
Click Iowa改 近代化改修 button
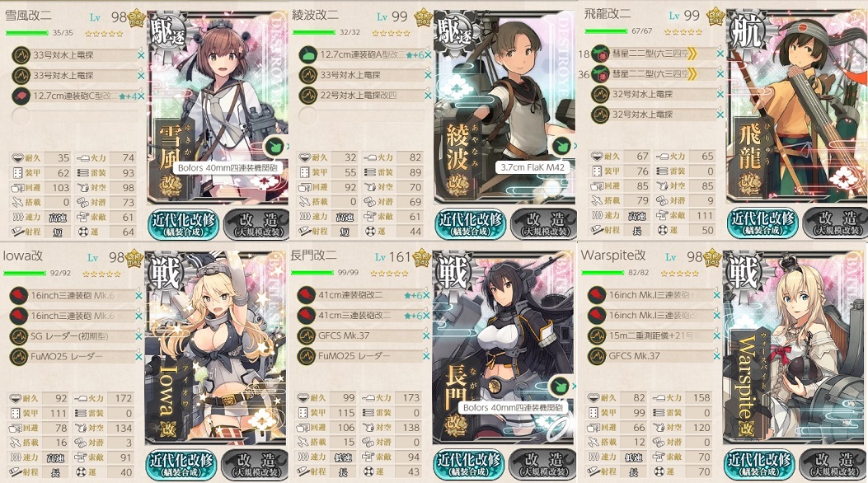[x=181, y=465]
